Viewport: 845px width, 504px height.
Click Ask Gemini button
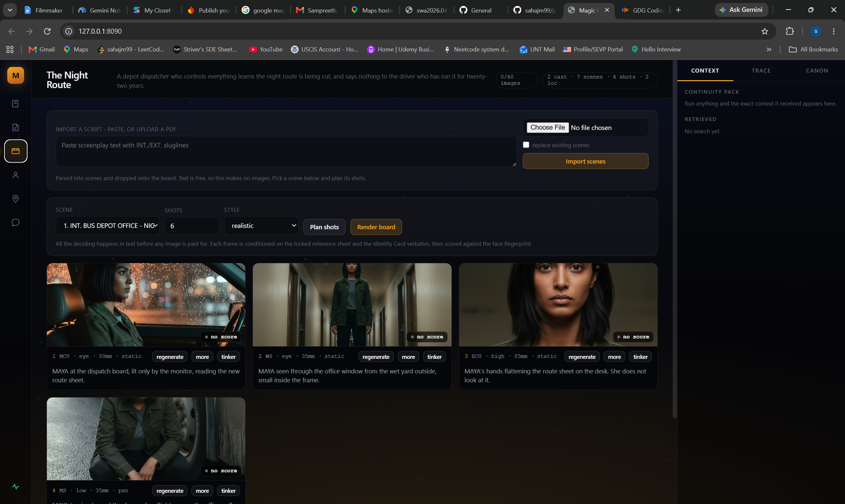(741, 10)
